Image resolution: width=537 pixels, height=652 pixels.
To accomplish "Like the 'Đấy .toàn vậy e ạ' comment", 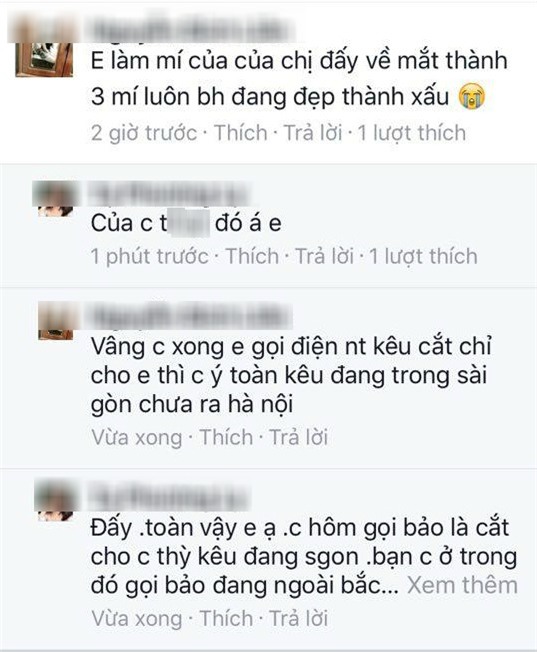I will click(x=226, y=618).
